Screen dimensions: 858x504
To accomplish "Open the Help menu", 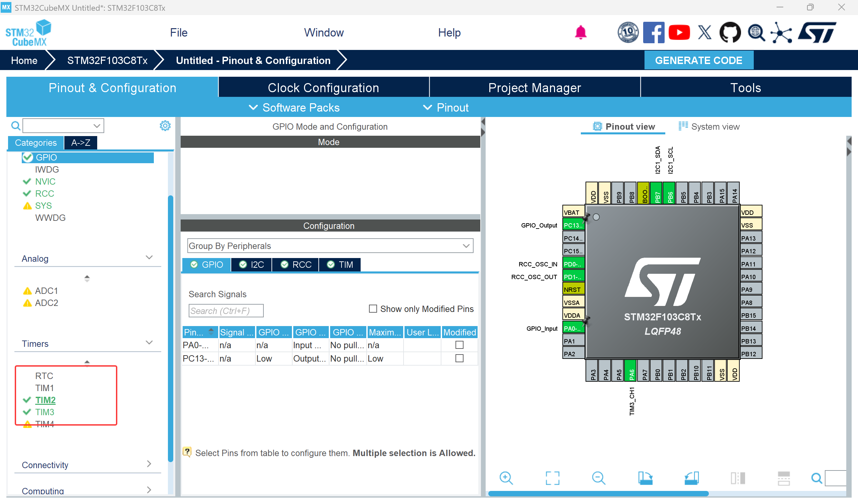I will [x=449, y=33].
